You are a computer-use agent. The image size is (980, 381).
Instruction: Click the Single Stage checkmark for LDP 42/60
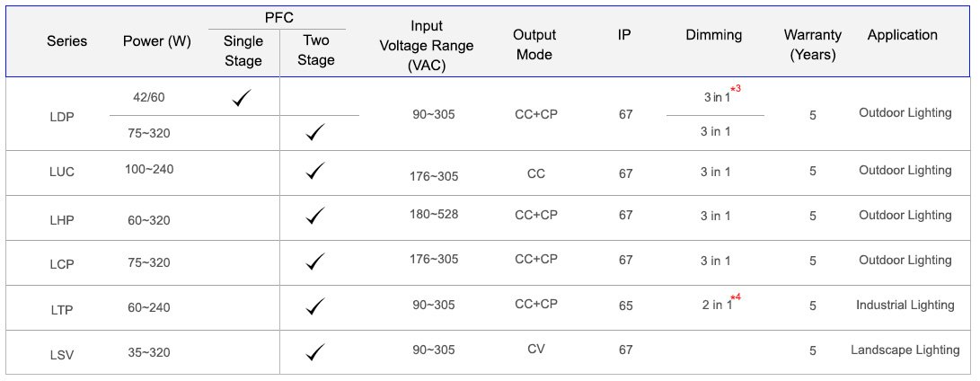[x=242, y=98]
